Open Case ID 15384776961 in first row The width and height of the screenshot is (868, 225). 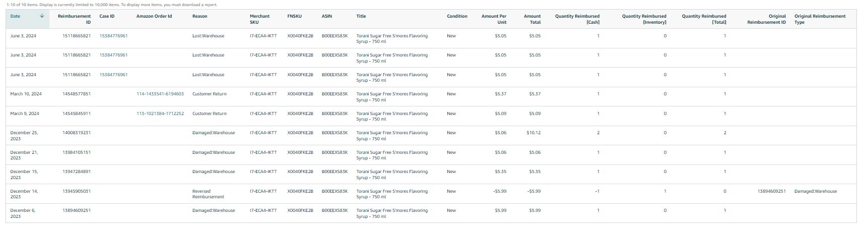click(113, 36)
